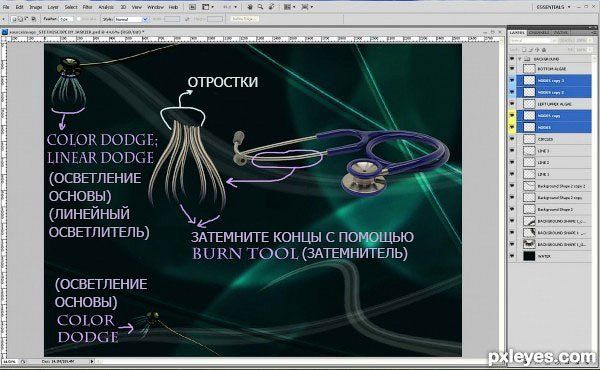This screenshot has height=370, width=600.
Task: Select the Hand tool in application bar
Action: pyautogui.click(x=250, y=7)
